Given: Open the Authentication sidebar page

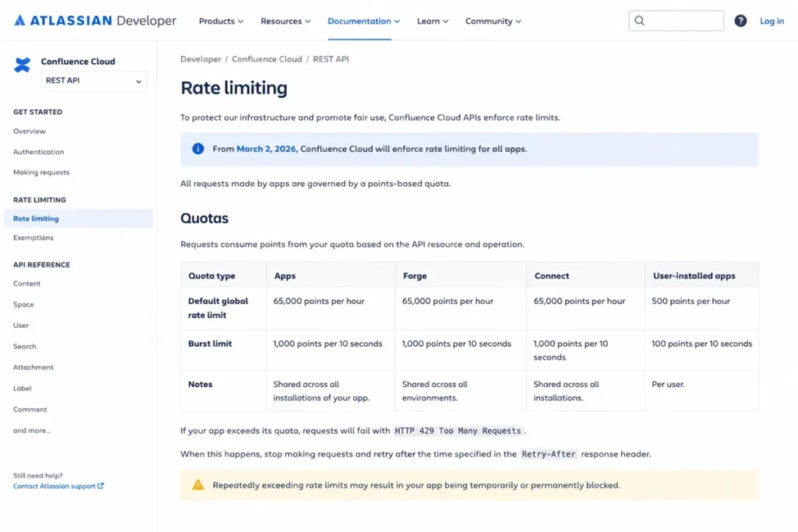Looking at the screenshot, I should pos(39,152).
